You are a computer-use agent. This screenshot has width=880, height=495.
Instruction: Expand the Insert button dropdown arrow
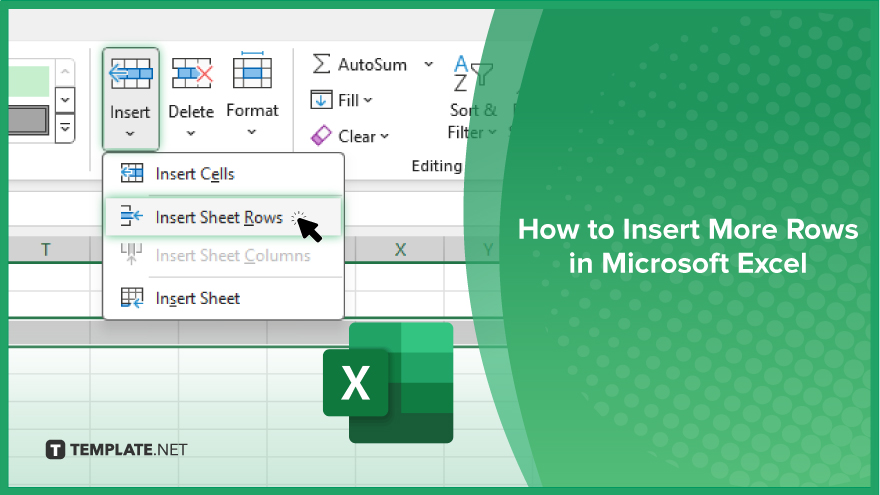[x=130, y=134]
